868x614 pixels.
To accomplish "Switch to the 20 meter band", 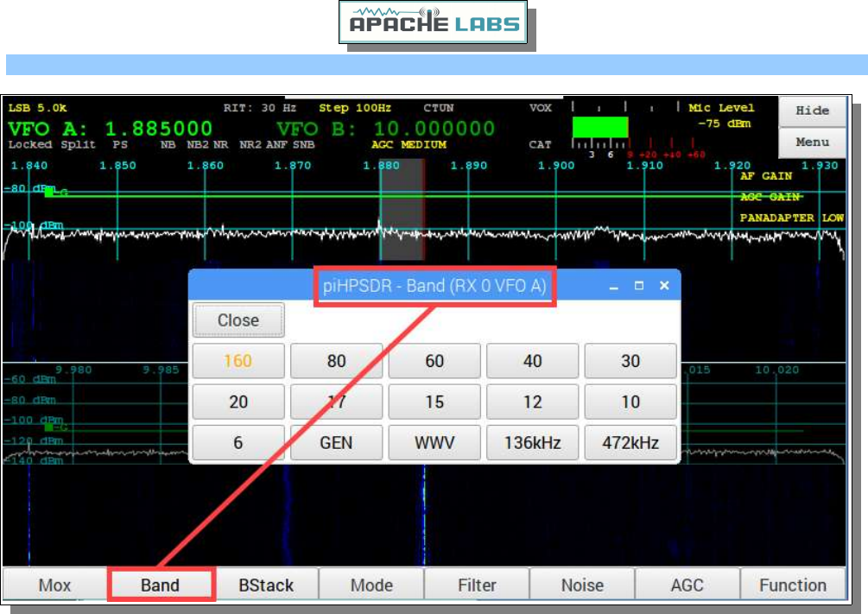I will pos(238,402).
